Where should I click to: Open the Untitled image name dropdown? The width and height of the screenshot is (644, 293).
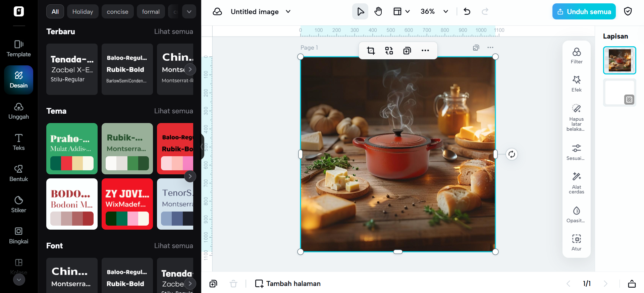288,12
